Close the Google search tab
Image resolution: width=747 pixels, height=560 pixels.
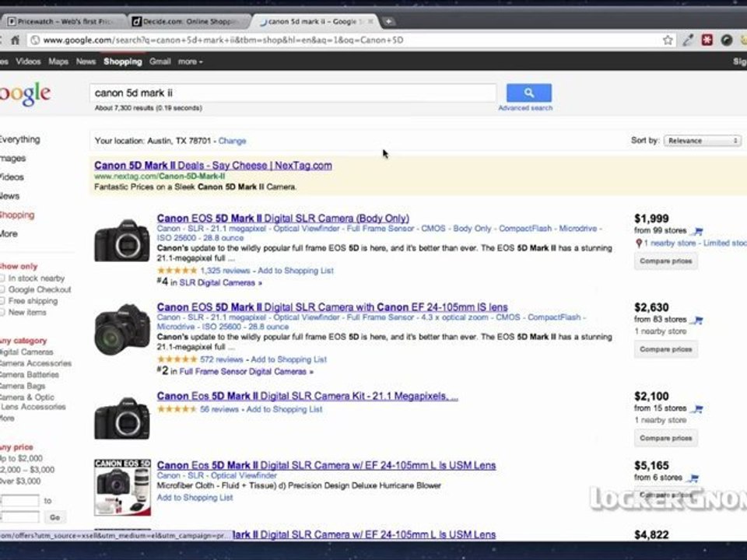[370, 22]
